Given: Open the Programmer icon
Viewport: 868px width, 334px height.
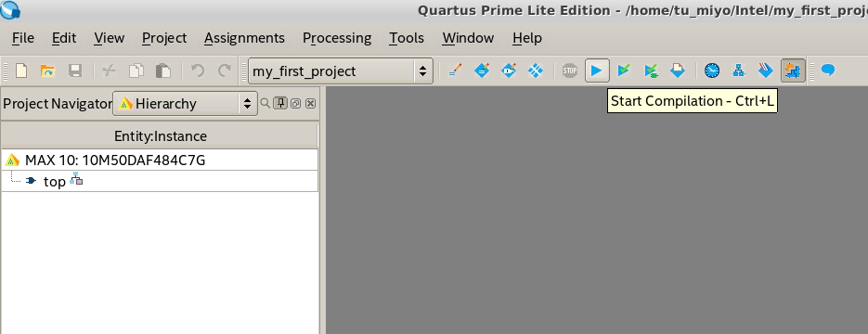Looking at the screenshot, I should pos(766,71).
